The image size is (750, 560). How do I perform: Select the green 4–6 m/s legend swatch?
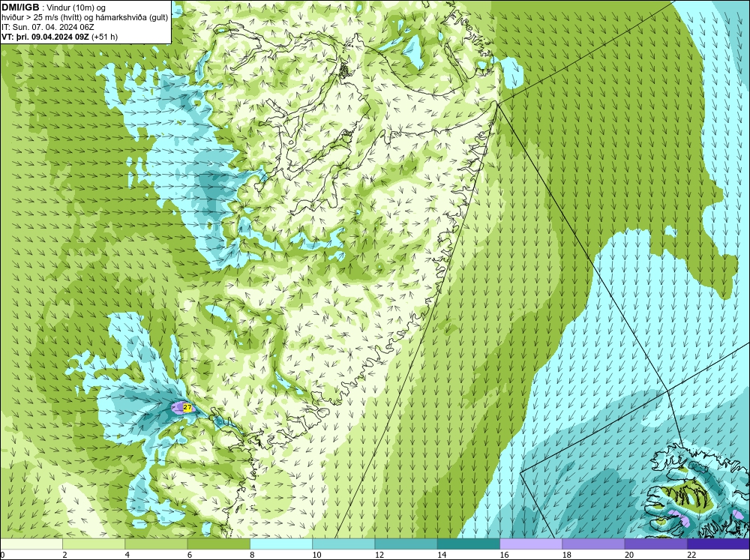pyautogui.click(x=156, y=544)
